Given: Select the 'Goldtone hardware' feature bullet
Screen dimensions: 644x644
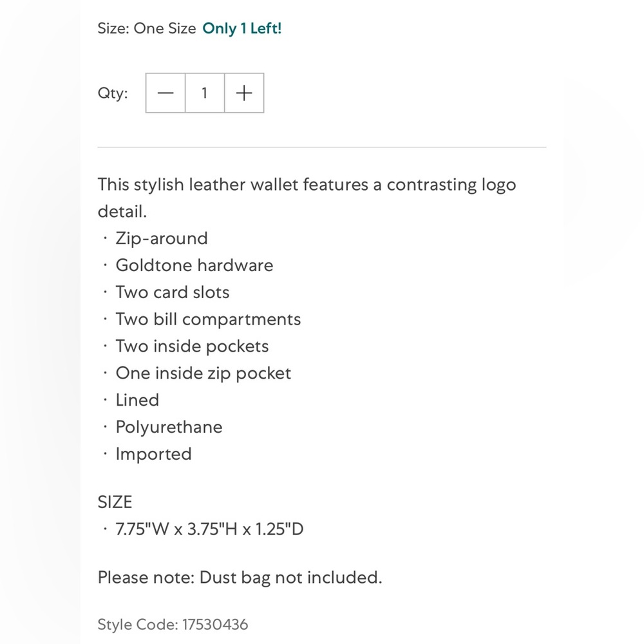Looking at the screenshot, I should tap(194, 265).
